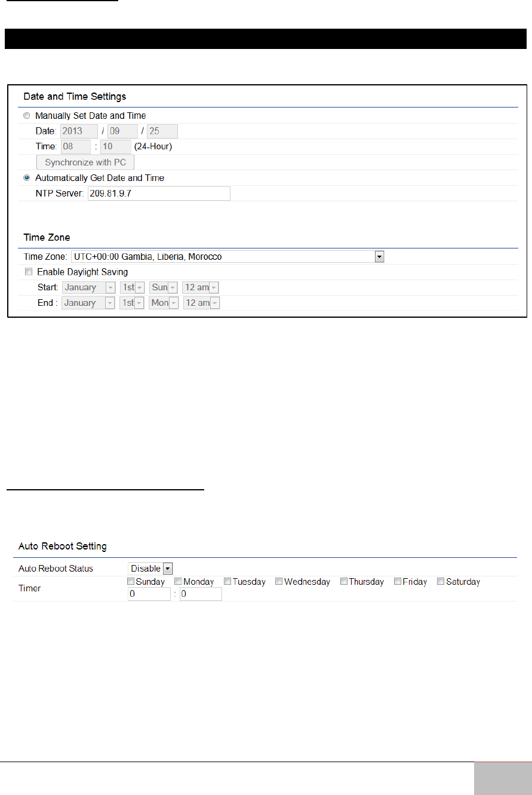The width and height of the screenshot is (532, 795).
Task: Check the Monday timer checkbox
Action: [x=178, y=581]
